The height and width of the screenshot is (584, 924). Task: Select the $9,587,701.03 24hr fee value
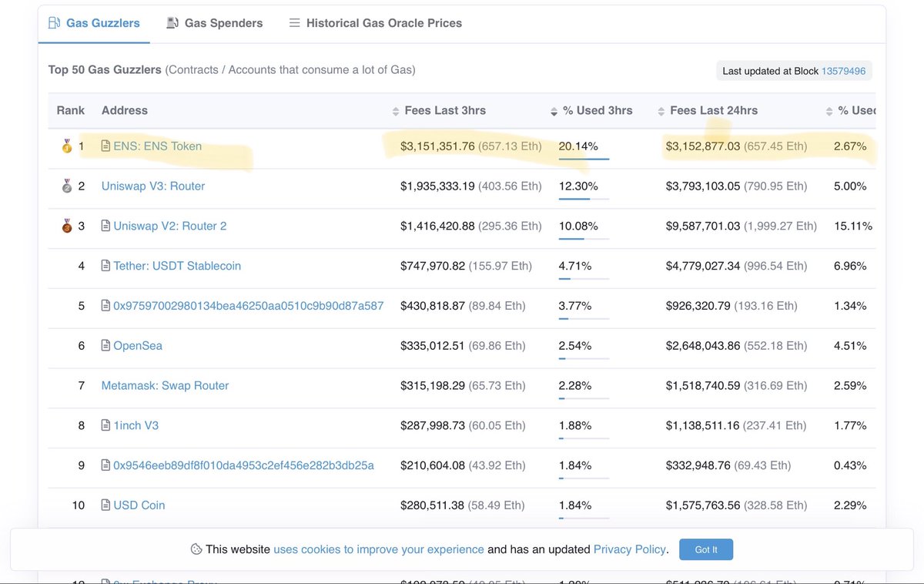point(703,227)
